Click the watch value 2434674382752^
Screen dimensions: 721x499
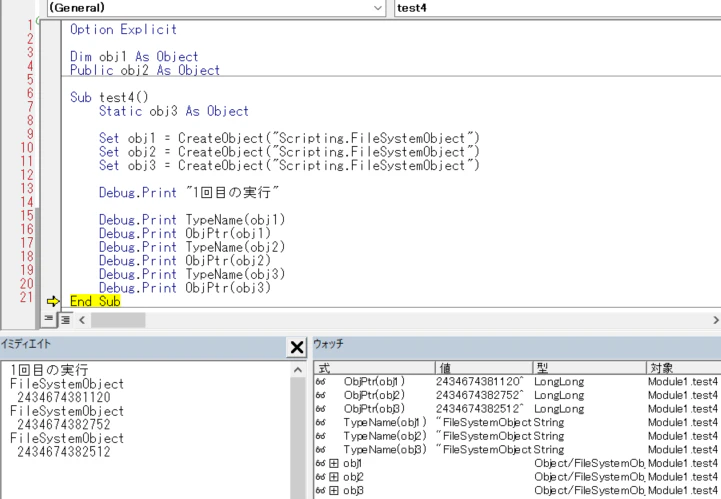tap(480, 396)
